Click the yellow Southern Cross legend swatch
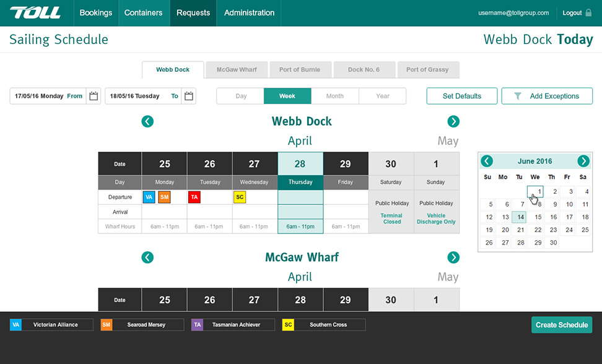Viewport: 602px width, 364px height. [x=287, y=325]
